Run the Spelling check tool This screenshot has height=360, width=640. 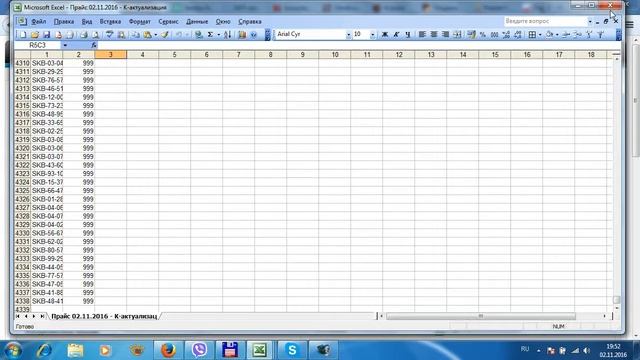click(x=109, y=35)
